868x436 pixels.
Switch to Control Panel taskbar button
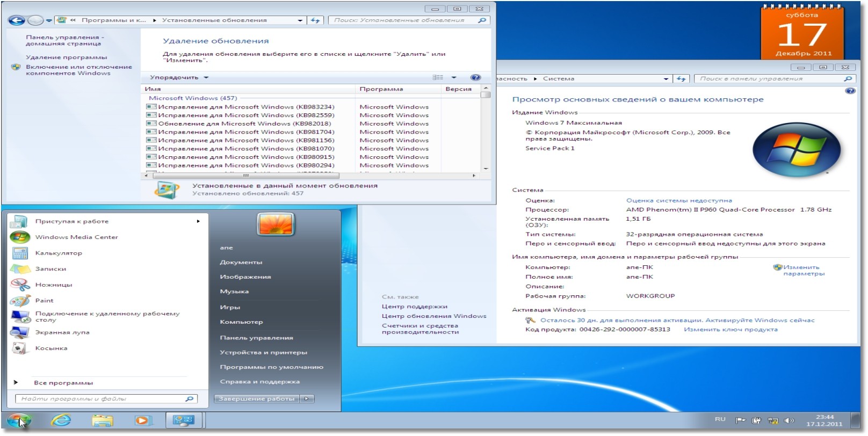(183, 420)
